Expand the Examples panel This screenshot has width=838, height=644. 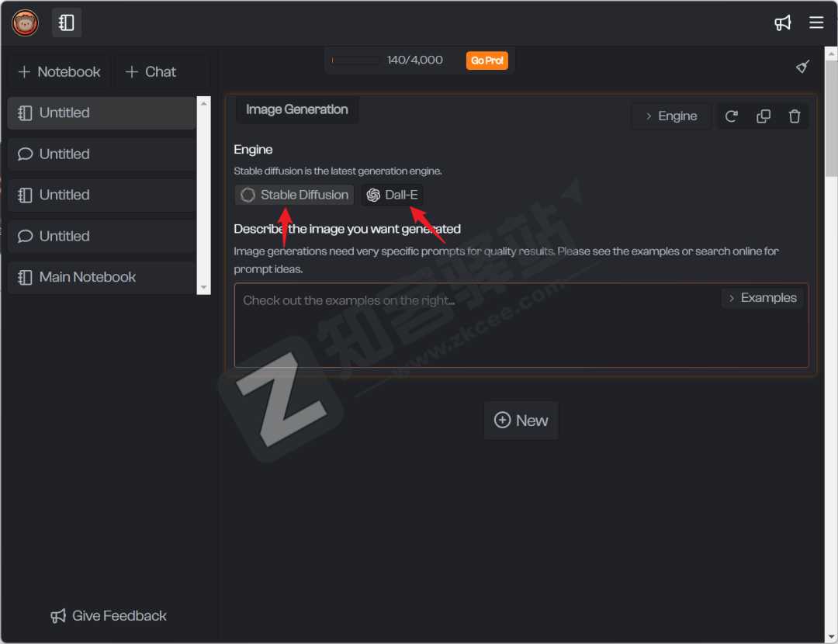pyautogui.click(x=762, y=298)
